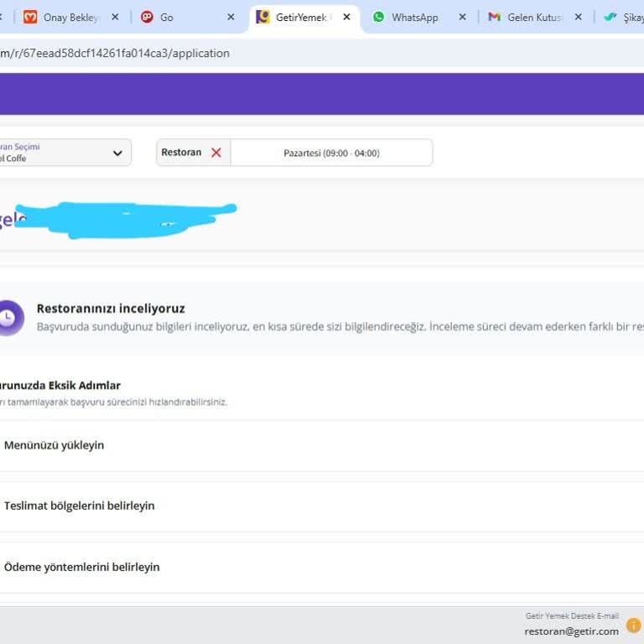This screenshot has width=644, height=644.
Task: Switch to the Onay Bekleyen browser tab
Action: click(70, 18)
